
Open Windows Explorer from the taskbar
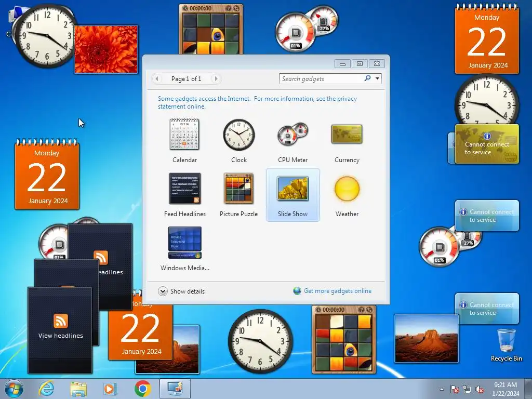(x=78, y=389)
